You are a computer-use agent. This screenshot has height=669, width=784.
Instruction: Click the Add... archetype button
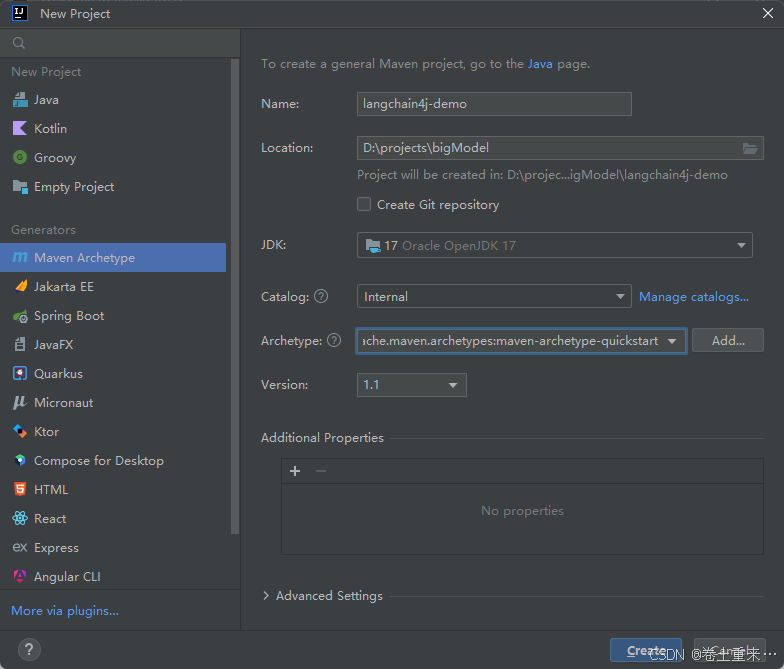click(728, 340)
